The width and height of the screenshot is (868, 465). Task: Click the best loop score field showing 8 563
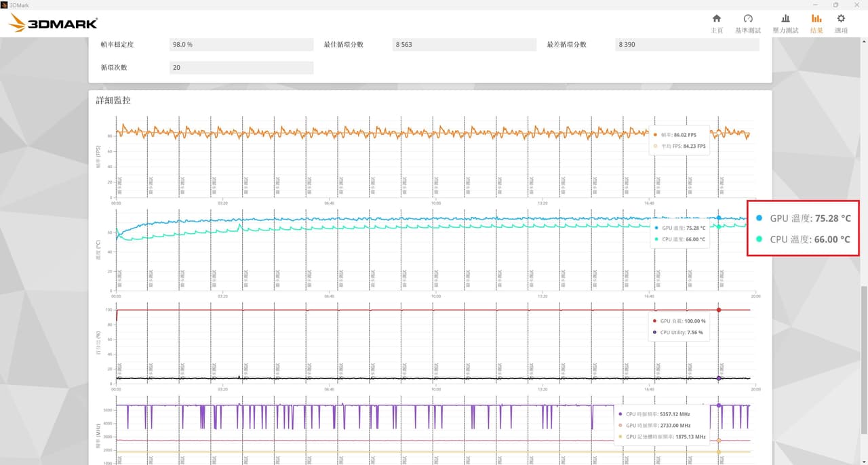click(x=465, y=44)
